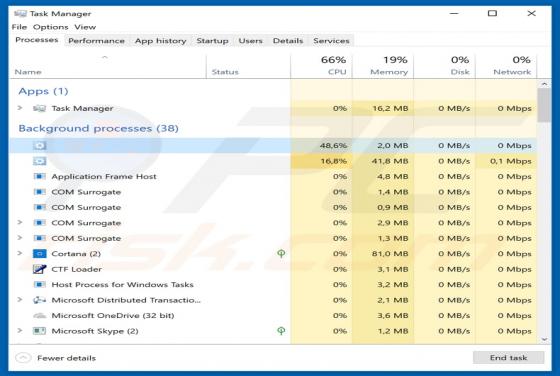
Task: Click the Cortana process icon
Action: coord(39,254)
